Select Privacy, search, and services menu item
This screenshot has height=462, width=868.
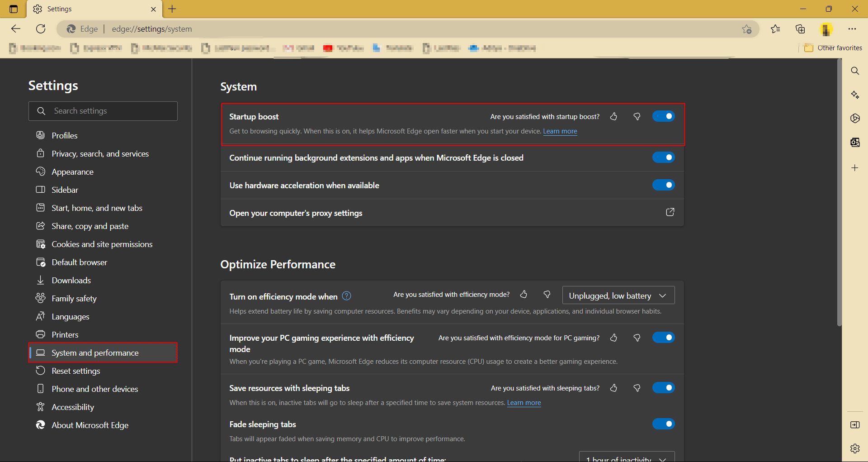pyautogui.click(x=100, y=154)
